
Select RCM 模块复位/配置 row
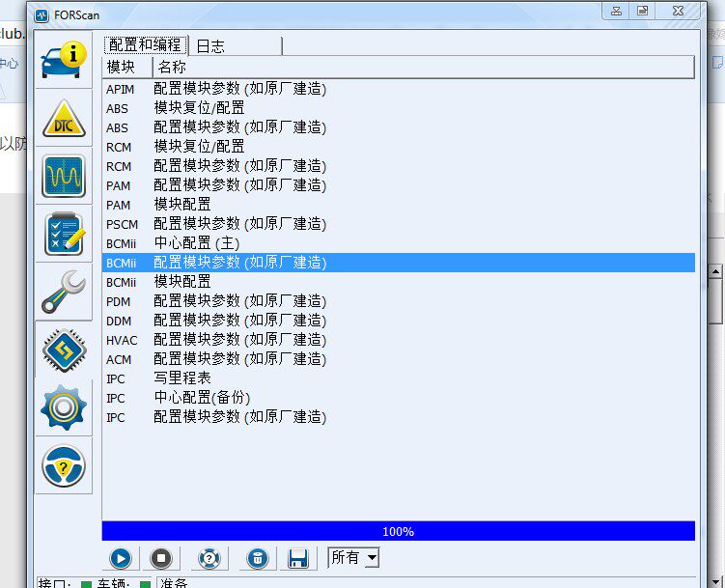click(398, 147)
